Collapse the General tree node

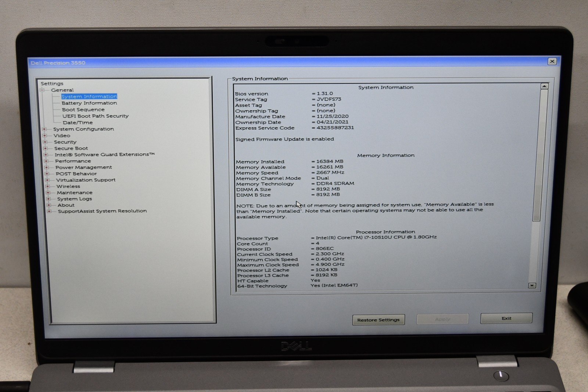42,90
